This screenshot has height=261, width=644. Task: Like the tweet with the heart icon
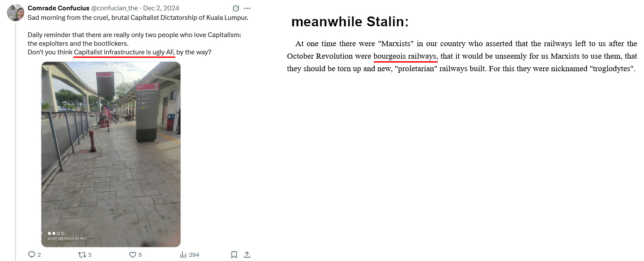(133, 255)
